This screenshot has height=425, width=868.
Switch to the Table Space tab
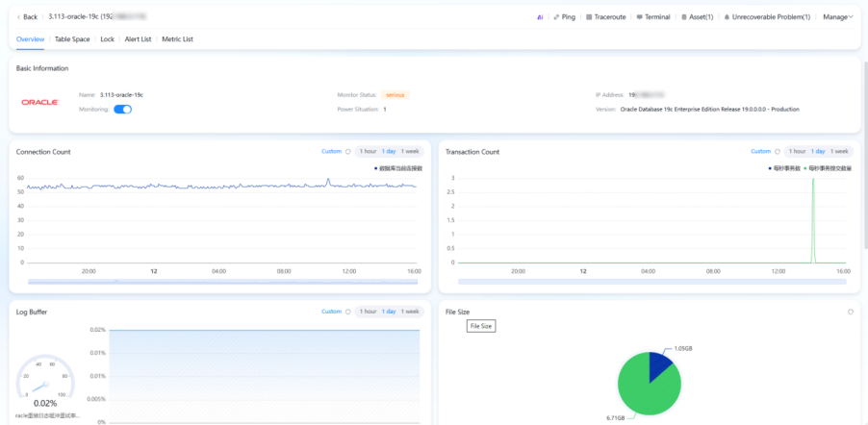click(72, 39)
